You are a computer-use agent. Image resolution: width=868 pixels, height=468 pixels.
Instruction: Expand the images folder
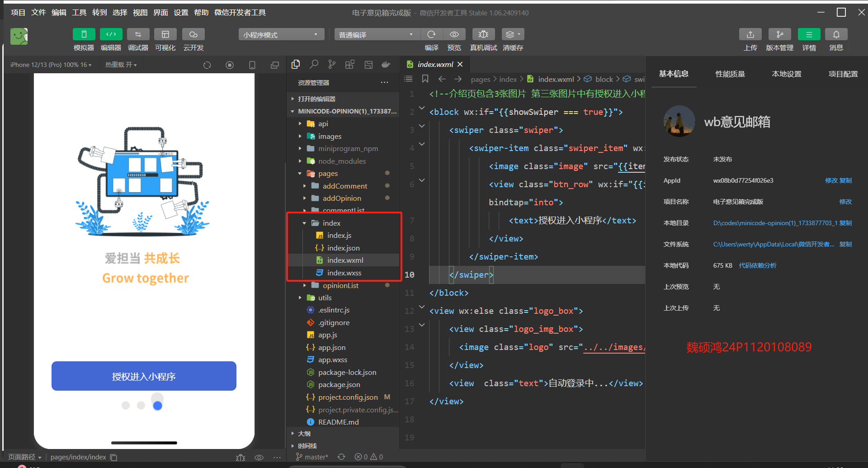pos(343,136)
